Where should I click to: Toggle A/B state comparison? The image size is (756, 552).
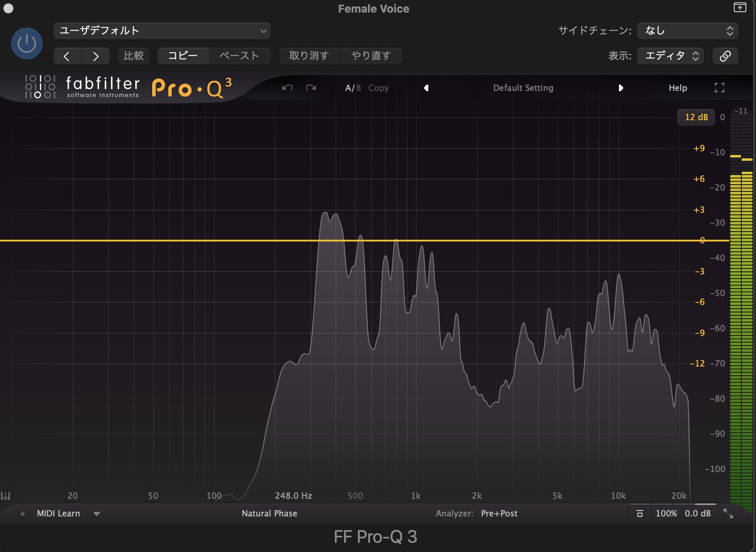[x=352, y=88]
